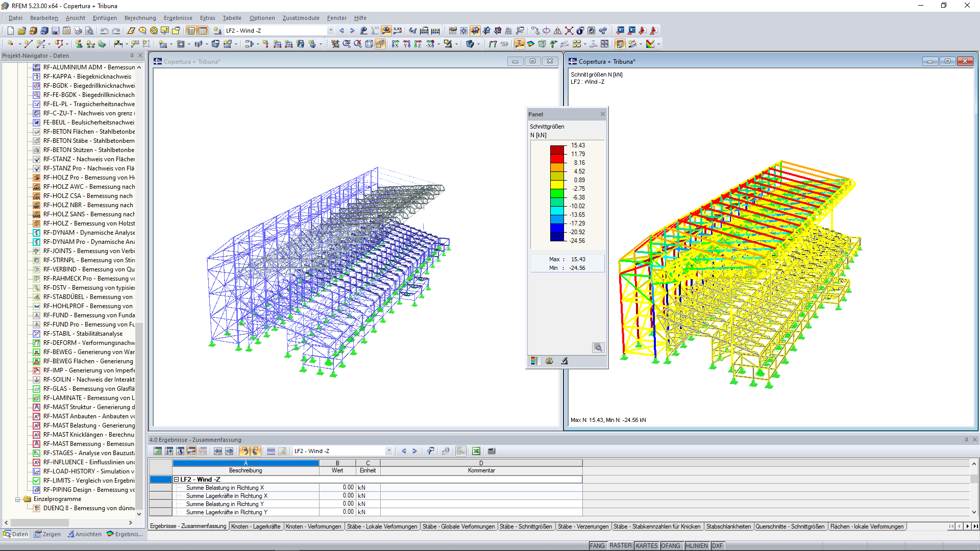980x551 pixels.
Task: Open the color scale tab of the Panel
Action: click(x=534, y=361)
